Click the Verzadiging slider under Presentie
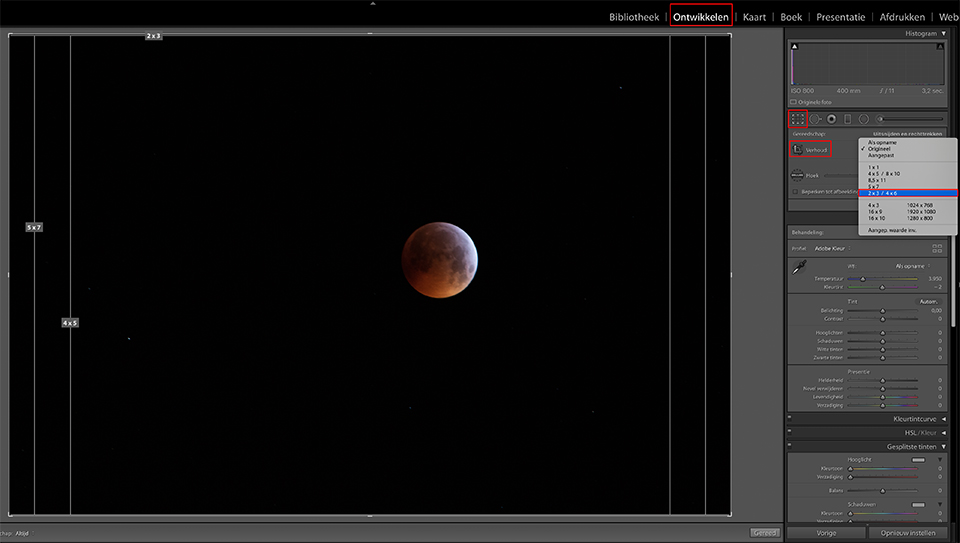The height and width of the screenshot is (543, 960). coord(882,405)
